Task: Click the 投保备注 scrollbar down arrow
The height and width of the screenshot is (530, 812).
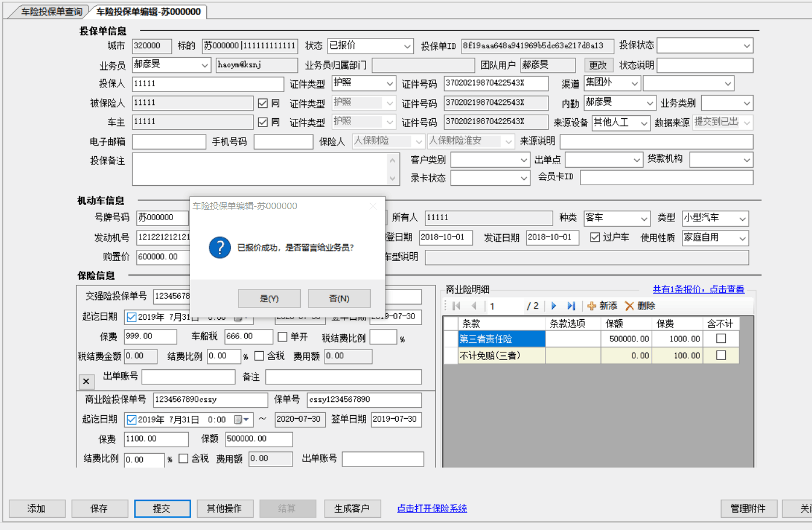Action: (x=393, y=178)
